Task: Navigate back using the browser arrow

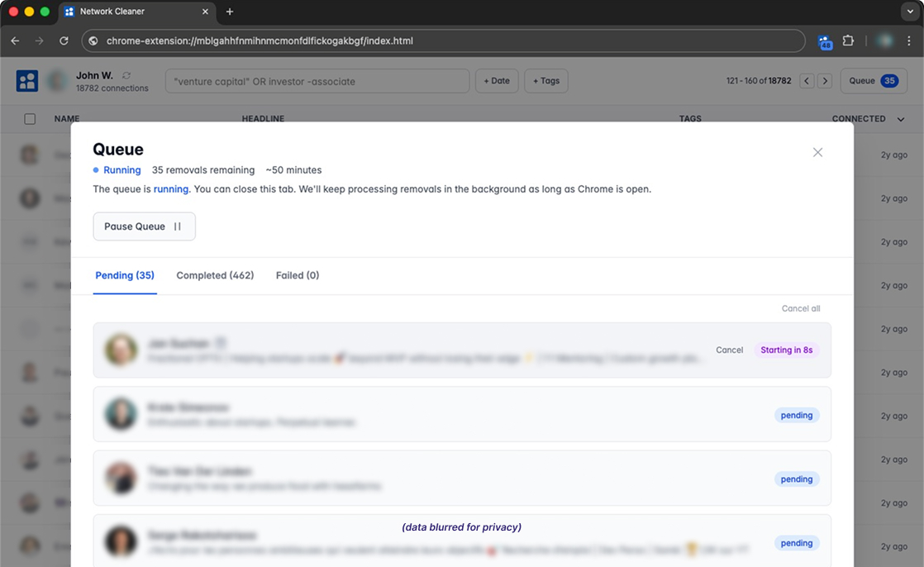Action: click(x=14, y=40)
